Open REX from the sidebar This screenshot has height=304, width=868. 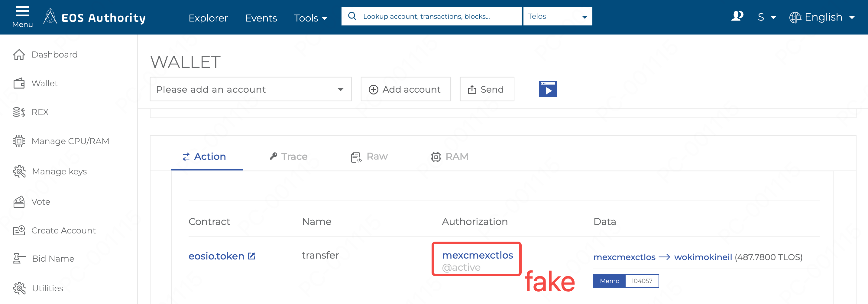(x=40, y=112)
